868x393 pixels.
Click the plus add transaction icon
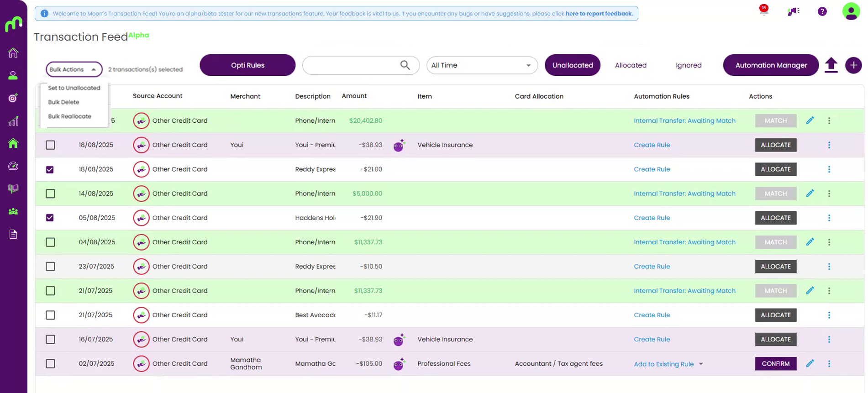pos(853,65)
